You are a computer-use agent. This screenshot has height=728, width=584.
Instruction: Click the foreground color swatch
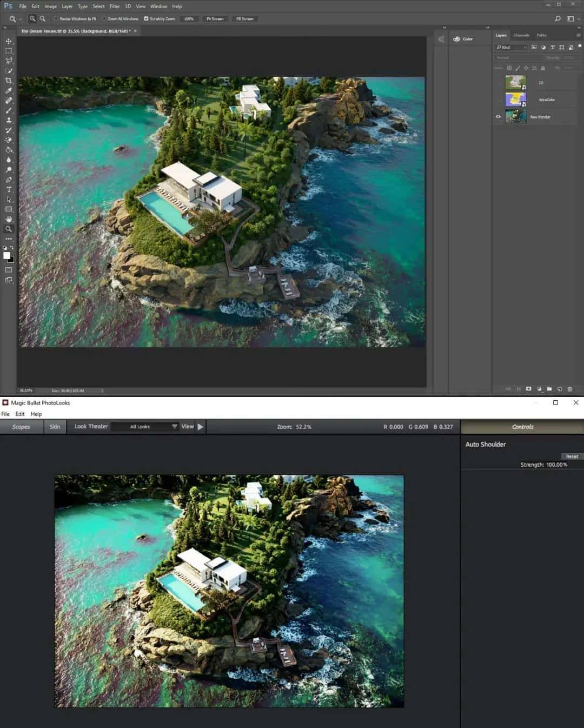tap(6, 255)
